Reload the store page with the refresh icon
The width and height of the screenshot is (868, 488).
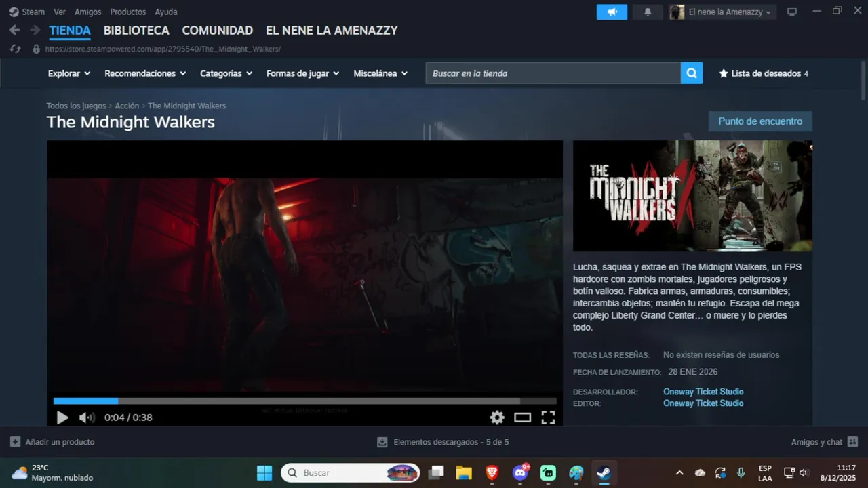(x=16, y=49)
